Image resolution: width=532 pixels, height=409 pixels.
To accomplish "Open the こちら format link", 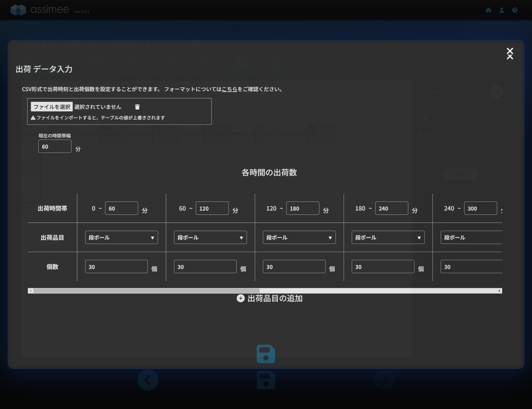I will tap(229, 89).
